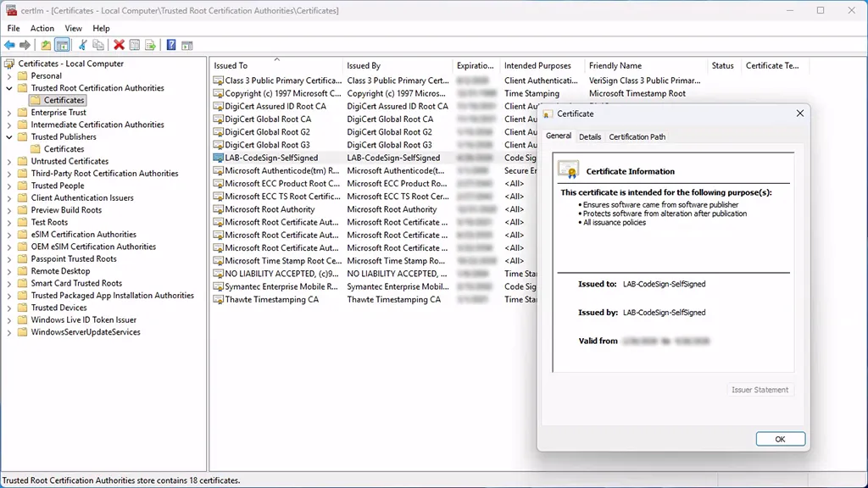Select Windows Live ID Token Issuer item
Viewport: 868px width, 488px height.
83,319
